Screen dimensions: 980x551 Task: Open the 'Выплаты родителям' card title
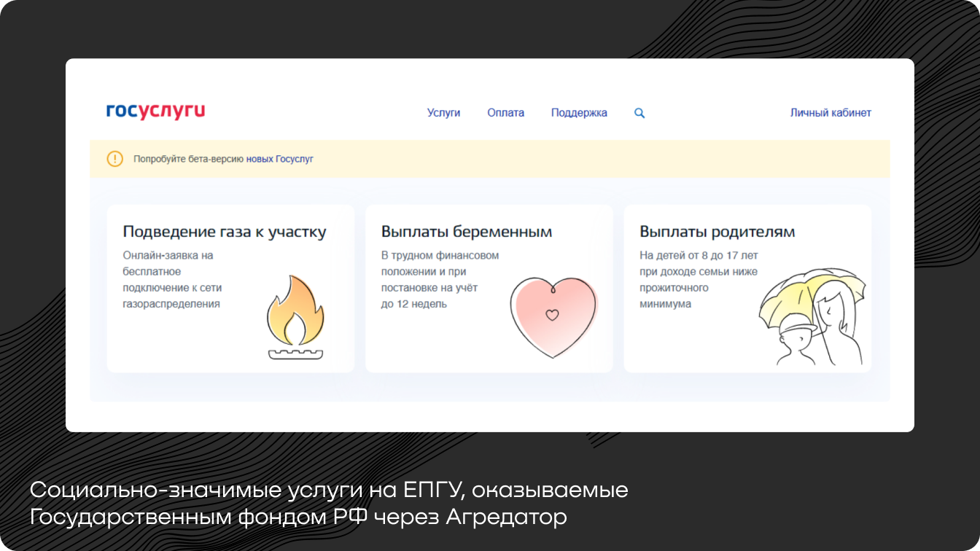pyautogui.click(x=717, y=232)
